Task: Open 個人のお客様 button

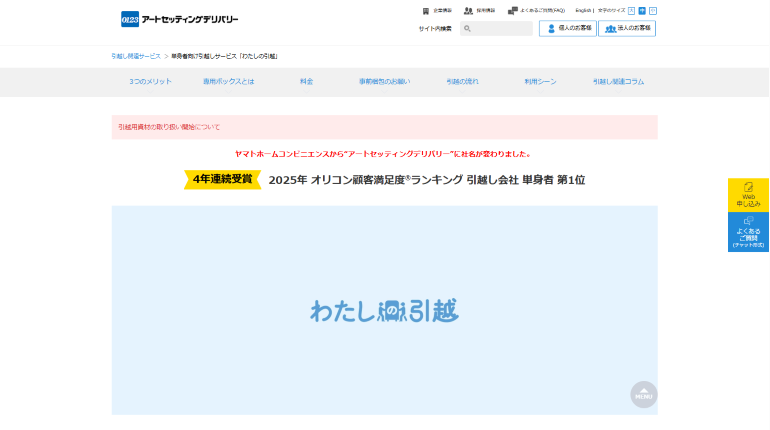Action: click(568, 28)
